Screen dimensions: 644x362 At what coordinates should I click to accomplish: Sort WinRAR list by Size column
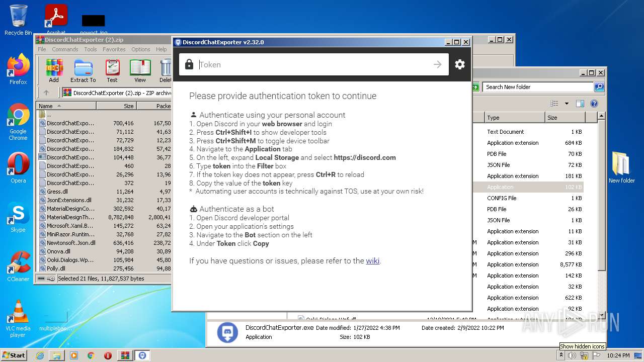pyautogui.click(x=116, y=106)
